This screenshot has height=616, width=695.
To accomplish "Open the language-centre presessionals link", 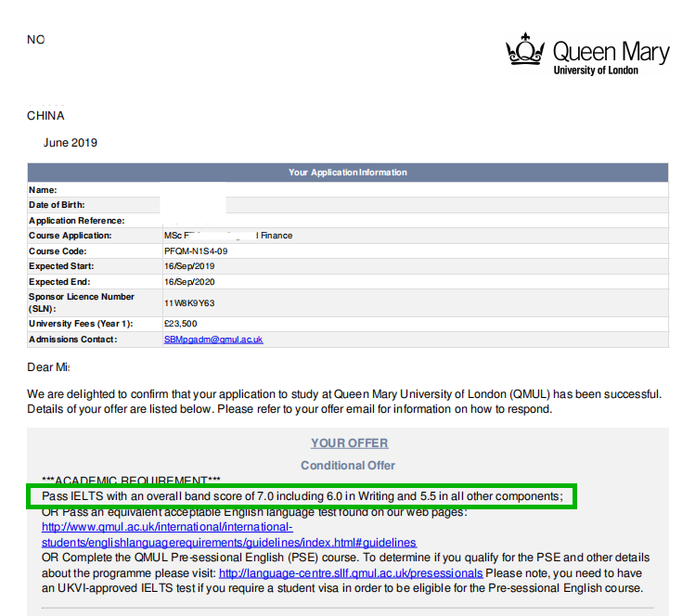I will [351, 573].
